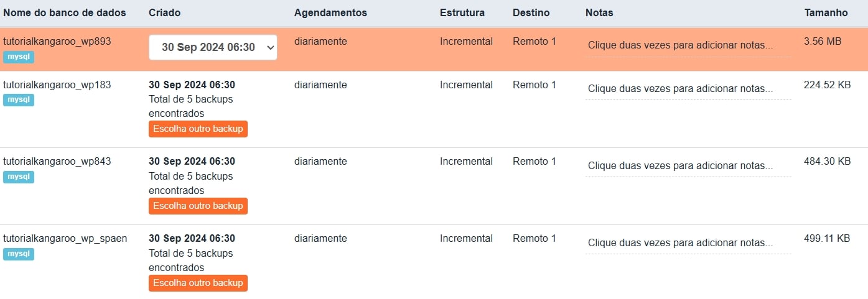Click the Agendamentos column header
This screenshot has width=868, height=299.
click(x=330, y=13)
